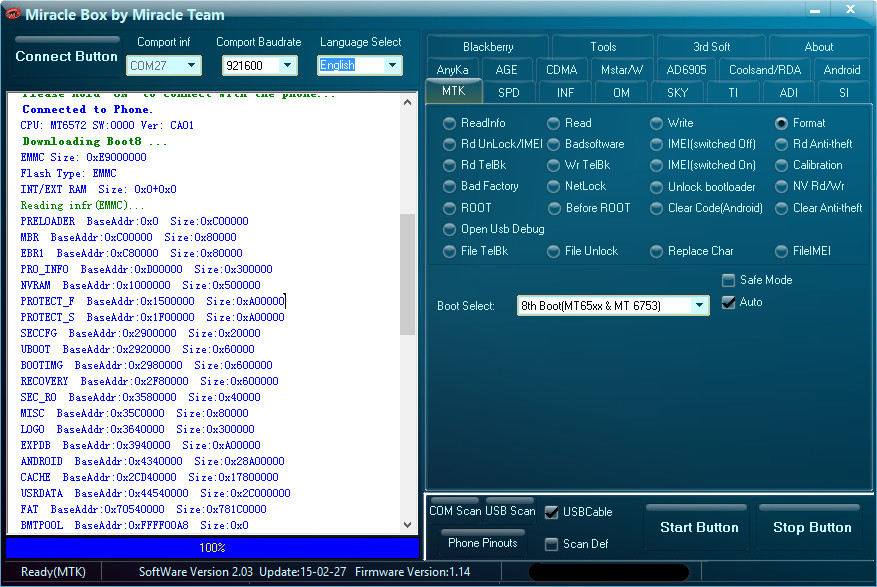Choose the Format radio option
This screenshot has width=877, height=587.
[x=781, y=123]
